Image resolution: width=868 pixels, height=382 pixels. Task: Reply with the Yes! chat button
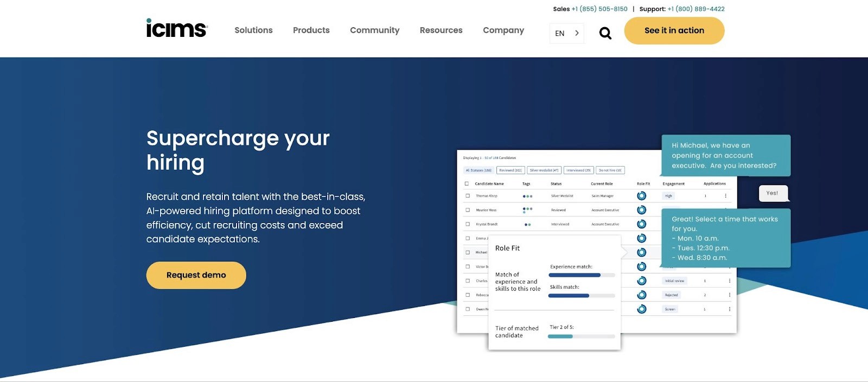click(773, 193)
